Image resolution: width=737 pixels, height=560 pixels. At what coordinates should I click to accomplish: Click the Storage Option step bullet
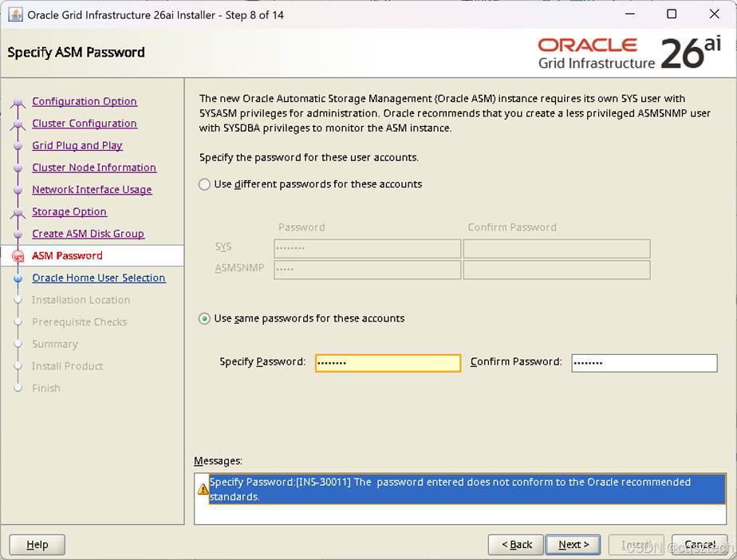[18, 212]
